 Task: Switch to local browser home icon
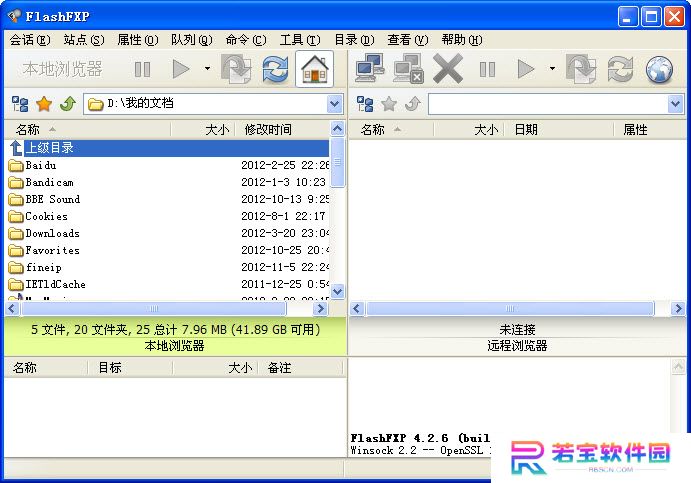pos(315,69)
